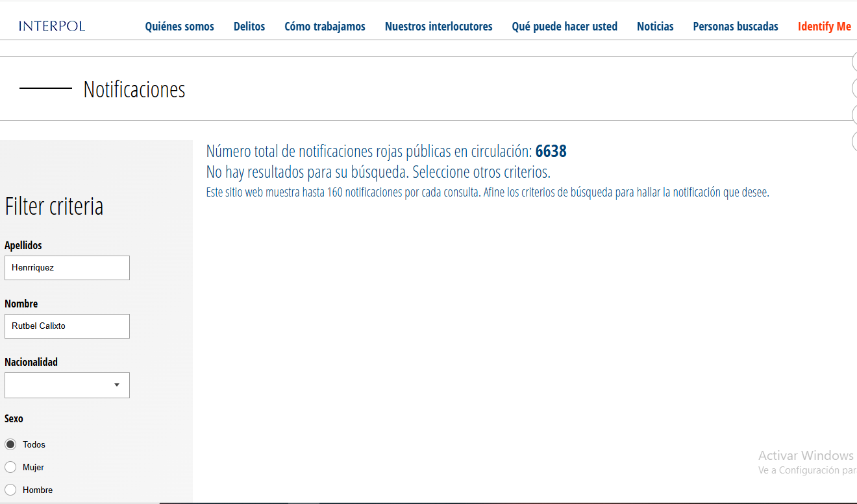This screenshot has height=504, width=857.
Task: Click the Apellidos field containing Henrriquez
Action: 67,268
